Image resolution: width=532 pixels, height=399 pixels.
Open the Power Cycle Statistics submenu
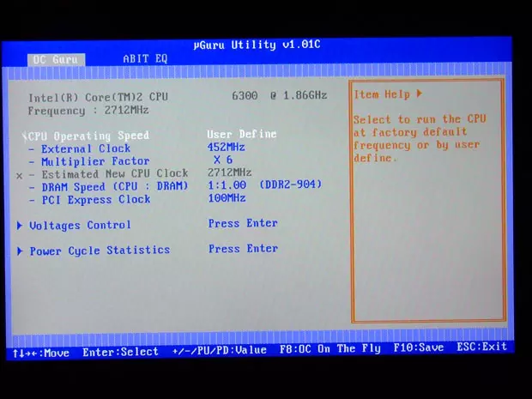click(x=100, y=251)
